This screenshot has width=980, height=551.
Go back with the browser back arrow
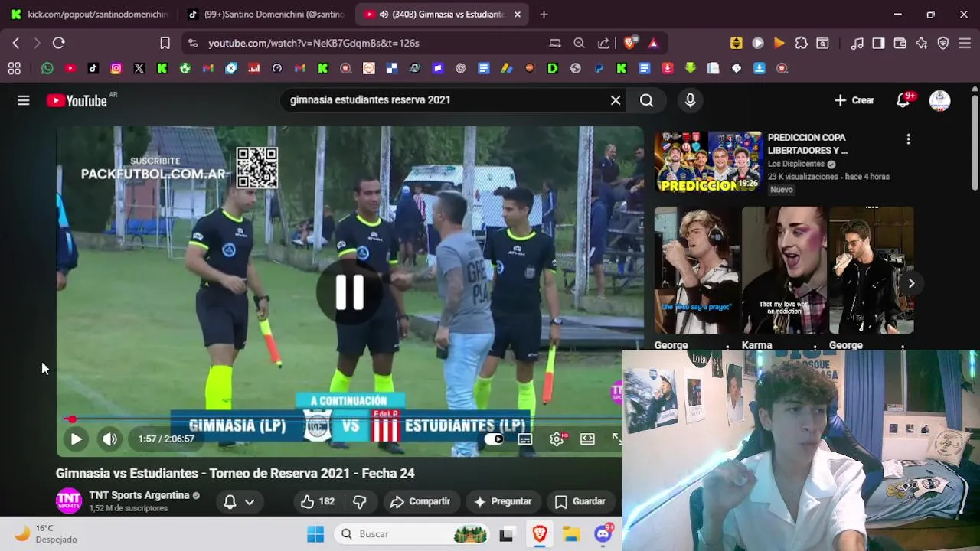[x=15, y=43]
